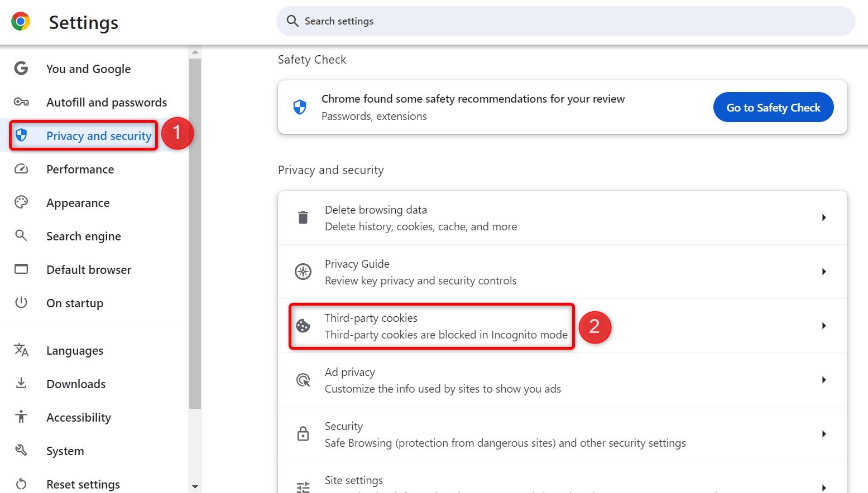Click the Go to Safety Check button
The image size is (868, 493).
pos(773,107)
